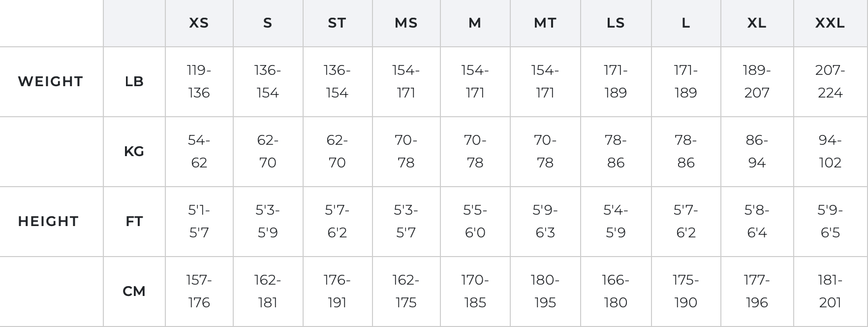Click the CM unit label

pyautogui.click(x=134, y=292)
